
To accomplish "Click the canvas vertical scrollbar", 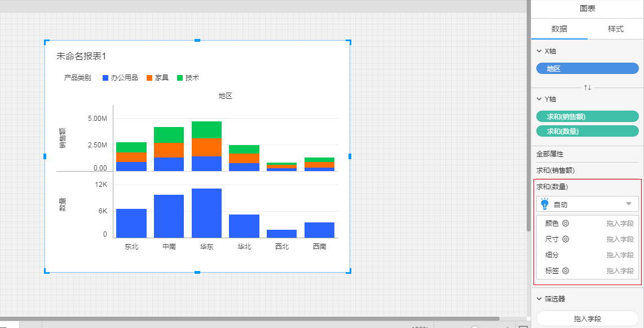I will click(528, 115).
